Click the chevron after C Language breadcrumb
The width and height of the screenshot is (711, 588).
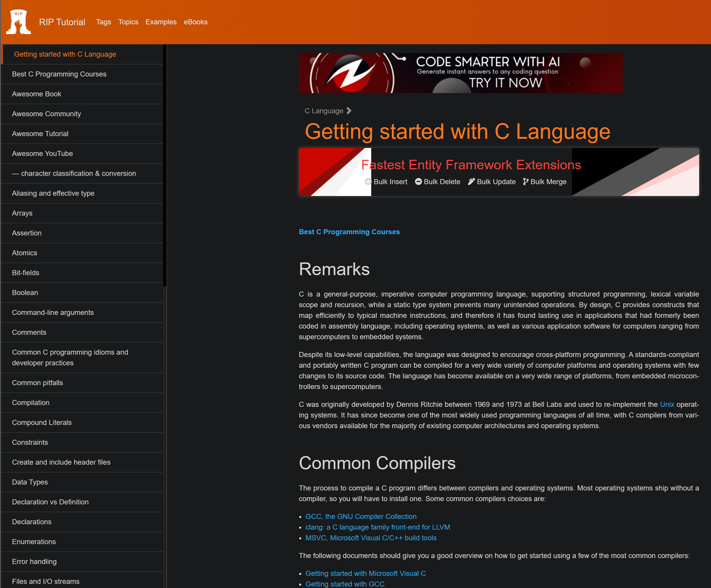coord(349,111)
